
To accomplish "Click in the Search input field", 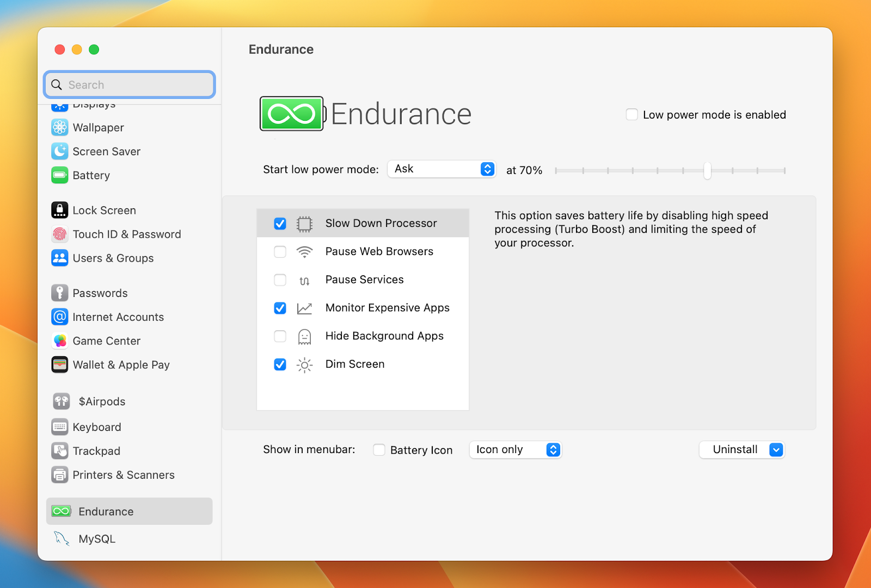I will click(x=130, y=85).
